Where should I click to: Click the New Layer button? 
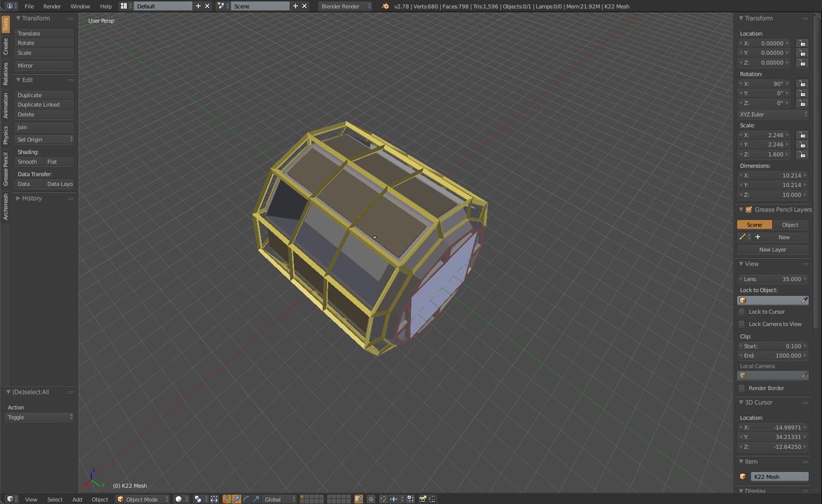pos(773,250)
